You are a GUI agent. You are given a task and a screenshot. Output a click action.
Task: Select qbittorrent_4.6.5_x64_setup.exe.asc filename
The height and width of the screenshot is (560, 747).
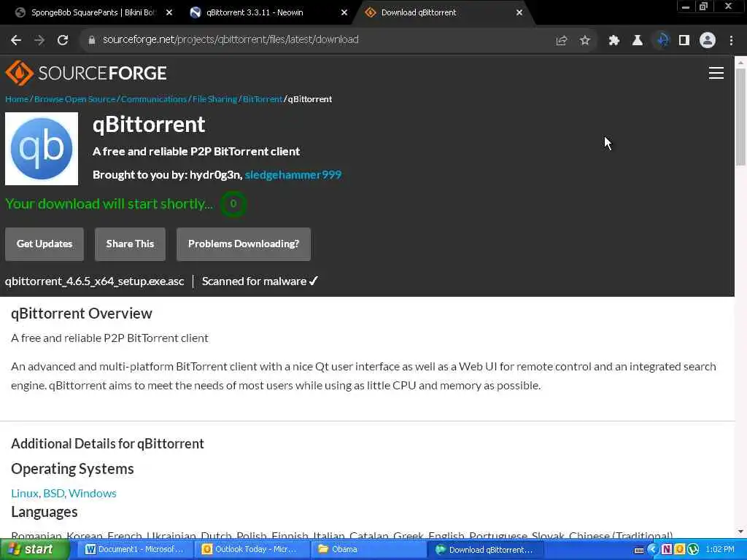tap(94, 281)
